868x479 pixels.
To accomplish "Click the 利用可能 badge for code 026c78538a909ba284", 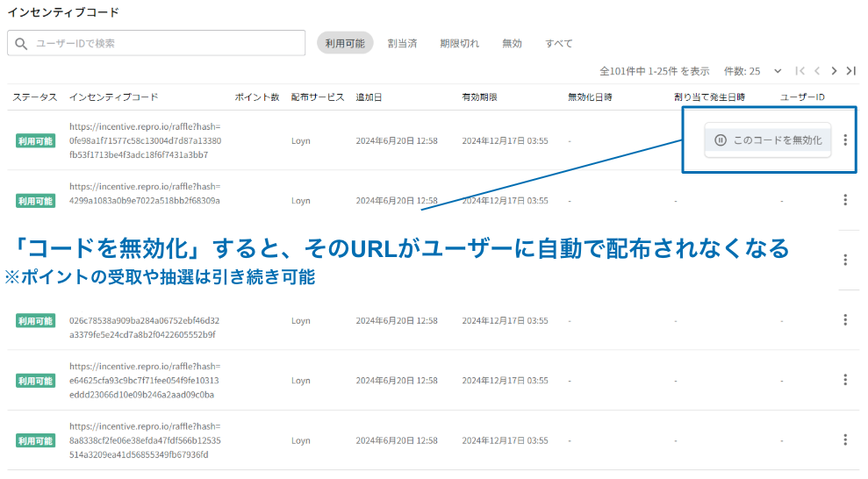I will point(35,321).
